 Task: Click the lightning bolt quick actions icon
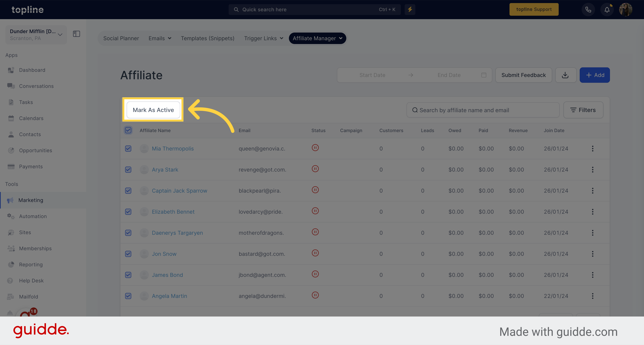[x=410, y=9]
